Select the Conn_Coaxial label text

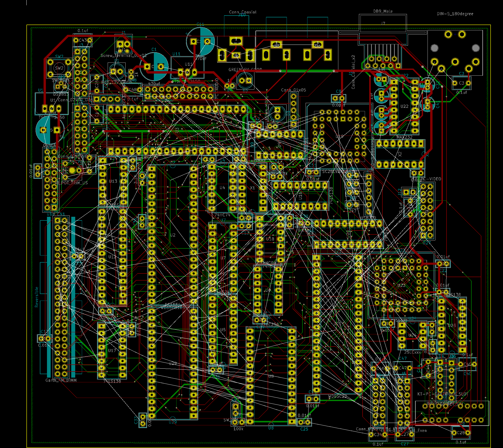tap(243, 12)
